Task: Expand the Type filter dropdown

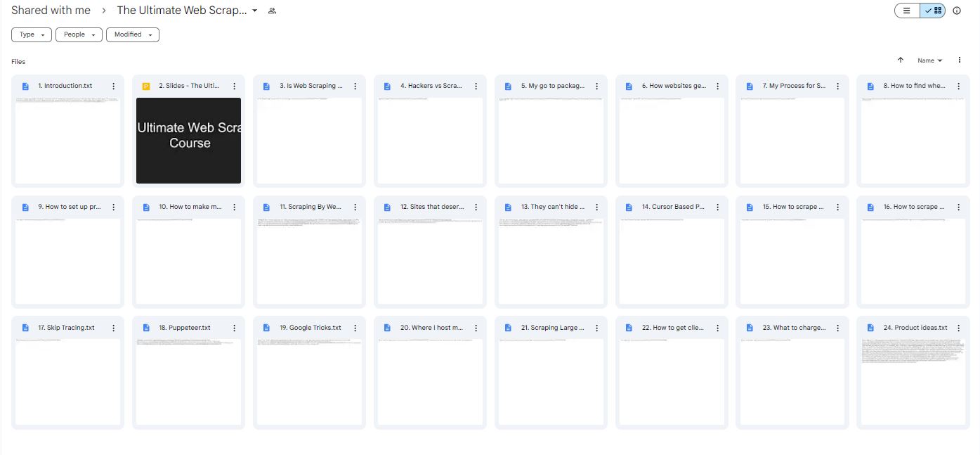Action: click(32, 34)
